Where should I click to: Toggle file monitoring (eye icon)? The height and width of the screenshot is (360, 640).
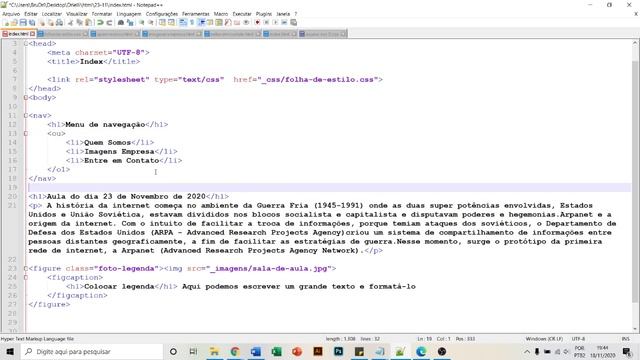click(246, 22)
